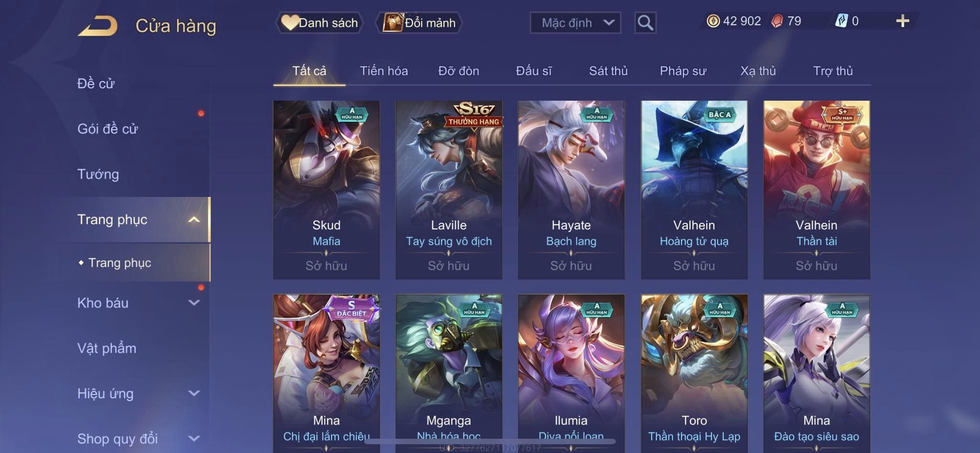Expand the Hiệu ứng sidebar section

click(x=194, y=394)
